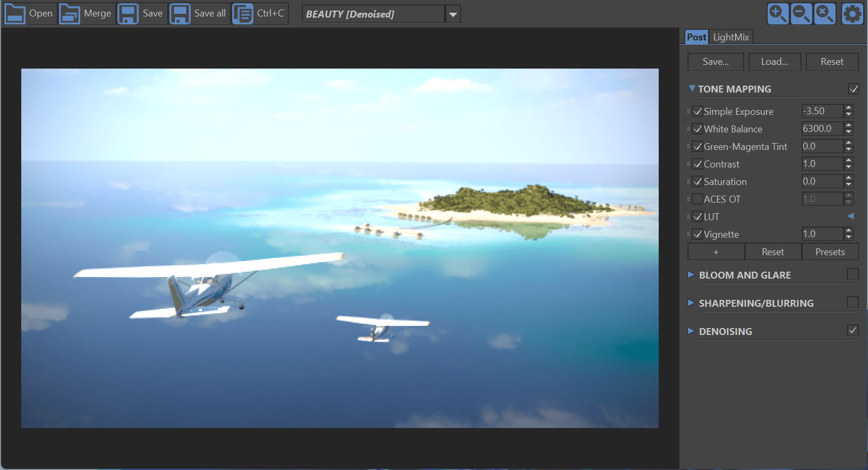Click the Simple Exposure value field
This screenshot has width=868, height=470.
(x=822, y=111)
